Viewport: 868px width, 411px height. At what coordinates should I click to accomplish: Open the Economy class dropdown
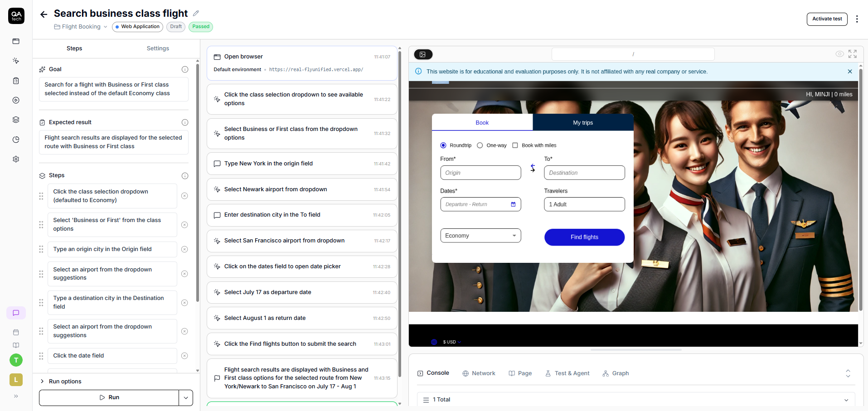pos(480,236)
